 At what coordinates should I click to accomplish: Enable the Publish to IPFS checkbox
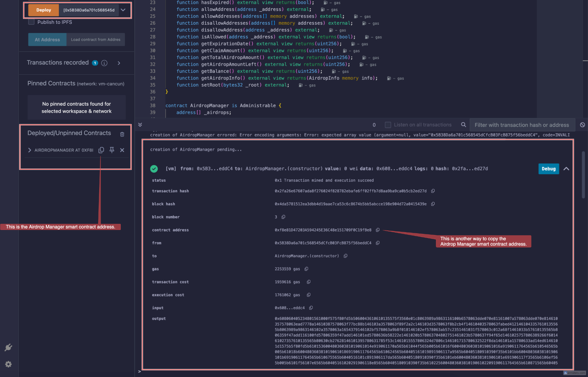pos(31,22)
